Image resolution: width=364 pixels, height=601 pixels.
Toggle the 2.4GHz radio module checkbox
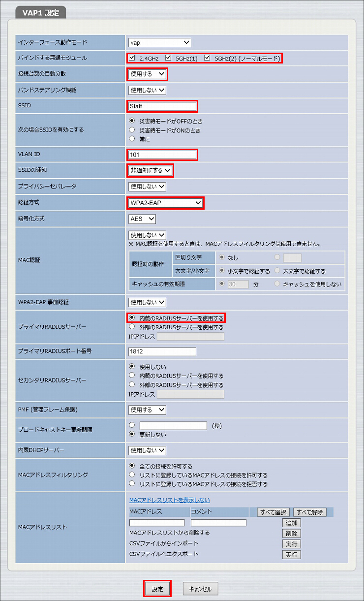click(x=132, y=58)
